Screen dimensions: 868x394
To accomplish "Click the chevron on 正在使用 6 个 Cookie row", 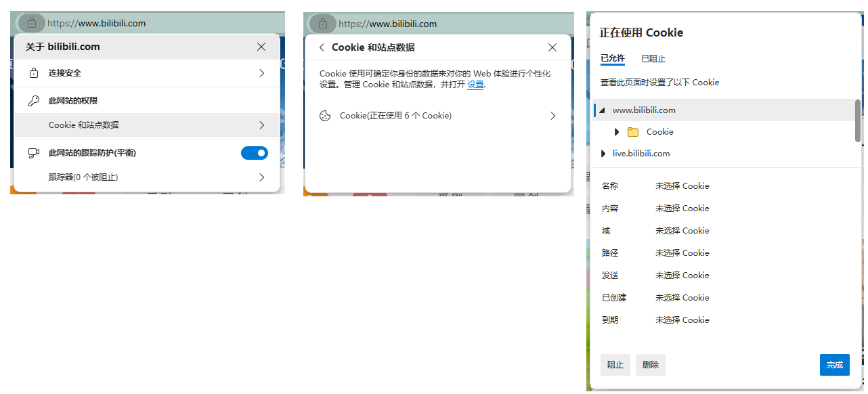I will 552,116.
